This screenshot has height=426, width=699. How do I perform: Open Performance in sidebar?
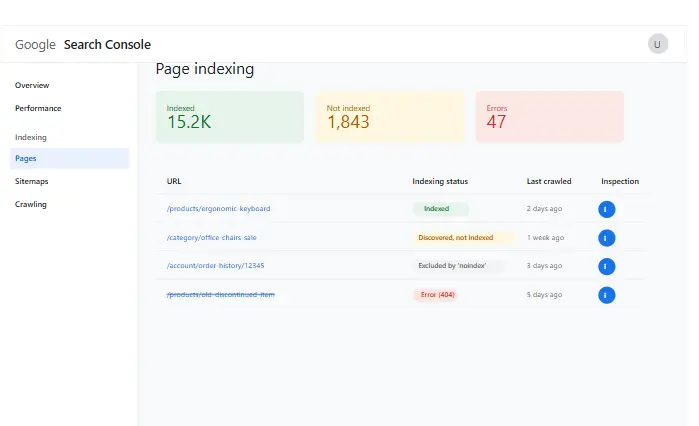(38, 108)
